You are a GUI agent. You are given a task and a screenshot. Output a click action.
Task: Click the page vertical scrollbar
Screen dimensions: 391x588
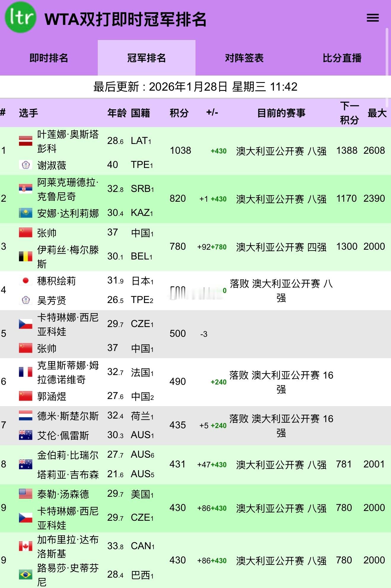[387, 68]
